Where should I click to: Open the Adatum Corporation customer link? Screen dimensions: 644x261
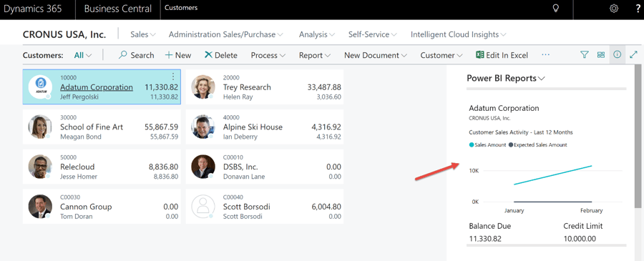[97, 87]
